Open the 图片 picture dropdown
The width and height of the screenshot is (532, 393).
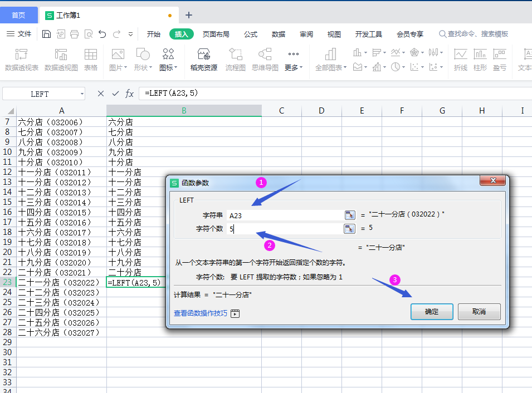click(x=118, y=60)
